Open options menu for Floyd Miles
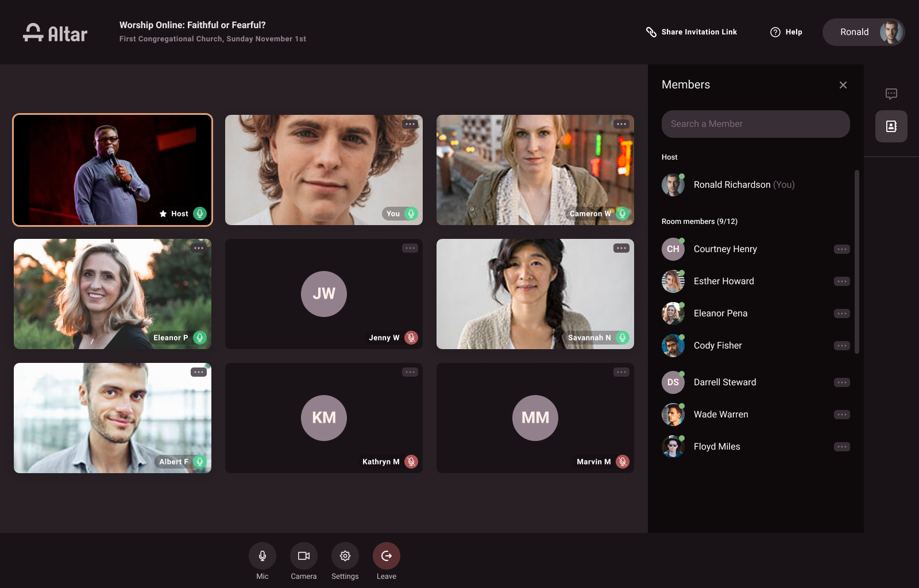Viewport: 919px width, 588px height. tap(841, 447)
